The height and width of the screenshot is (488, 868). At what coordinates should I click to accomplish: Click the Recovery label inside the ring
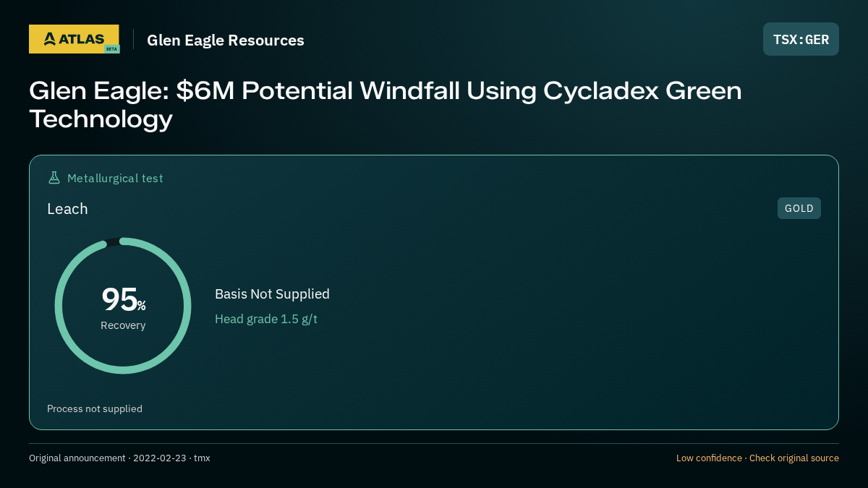coord(123,325)
